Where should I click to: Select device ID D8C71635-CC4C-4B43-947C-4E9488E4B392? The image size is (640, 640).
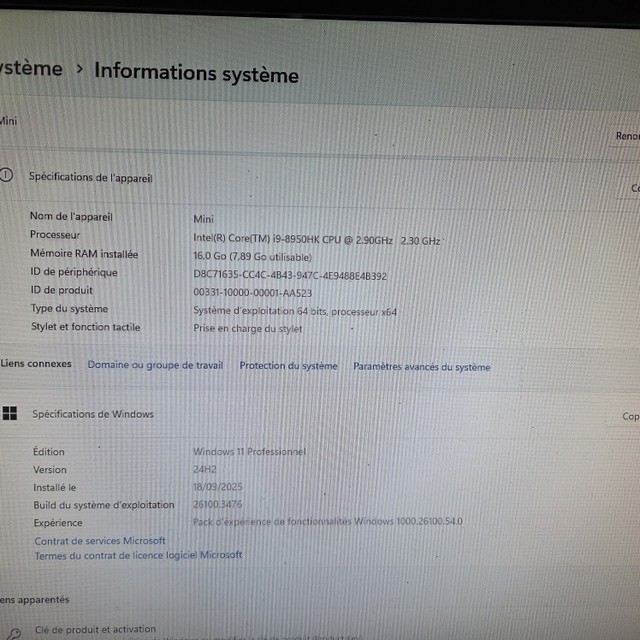pos(290,275)
